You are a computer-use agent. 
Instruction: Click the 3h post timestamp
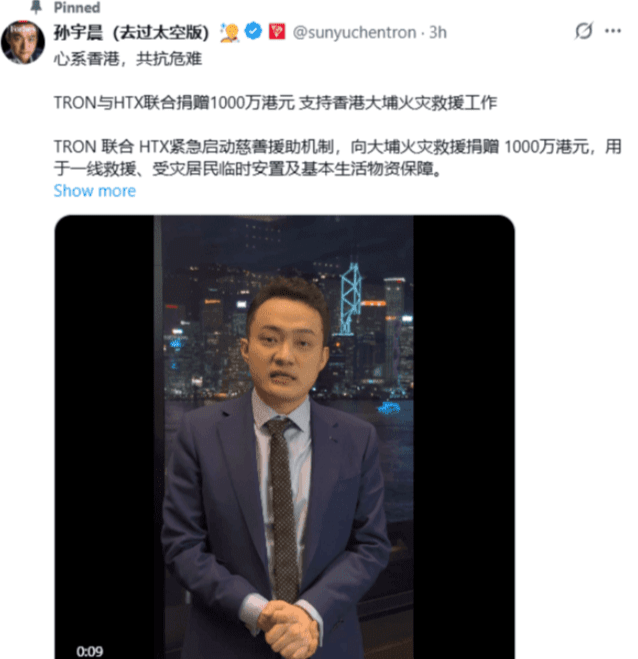pos(438,33)
